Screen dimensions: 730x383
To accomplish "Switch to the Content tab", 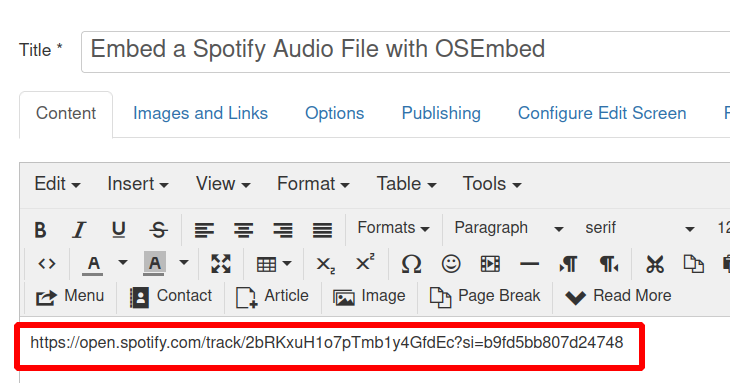I will click(x=66, y=114).
